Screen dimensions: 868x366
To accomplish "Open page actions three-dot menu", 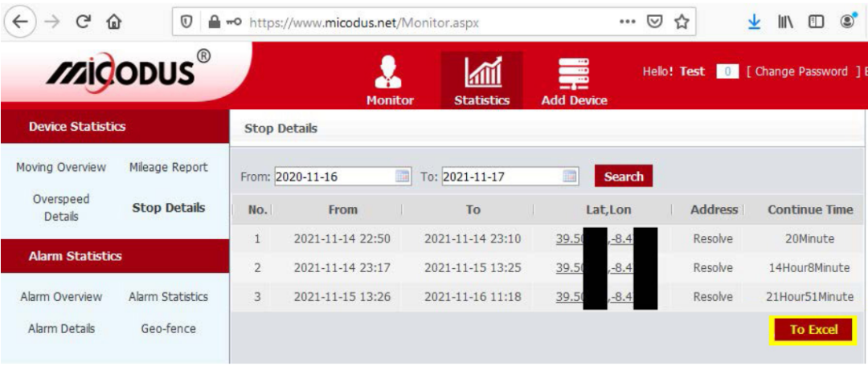I will [x=627, y=22].
